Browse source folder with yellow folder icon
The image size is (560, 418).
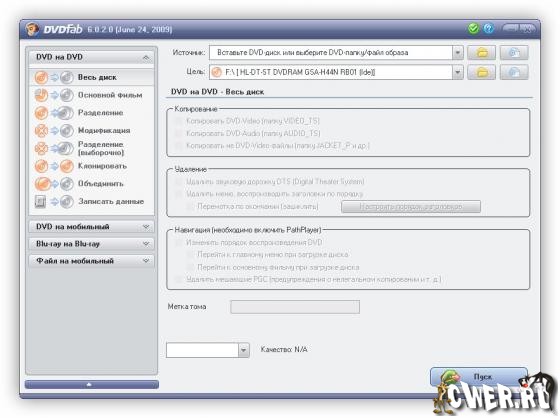pyautogui.click(x=481, y=53)
